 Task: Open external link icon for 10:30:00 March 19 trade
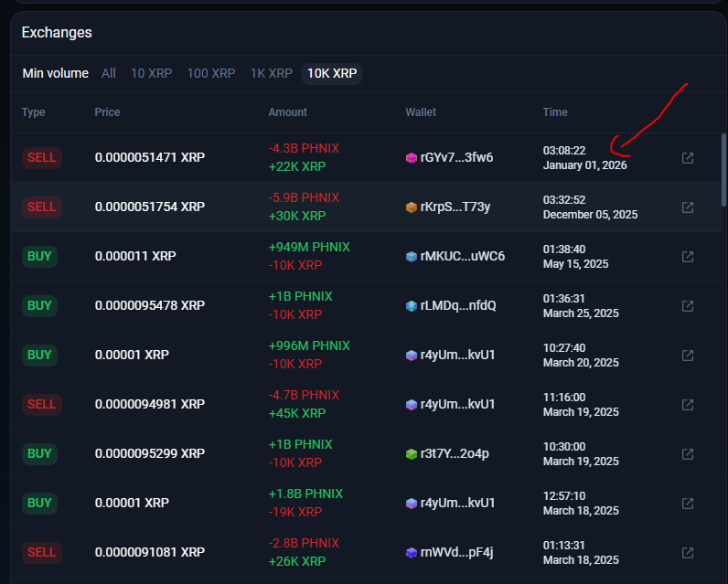[x=688, y=453]
